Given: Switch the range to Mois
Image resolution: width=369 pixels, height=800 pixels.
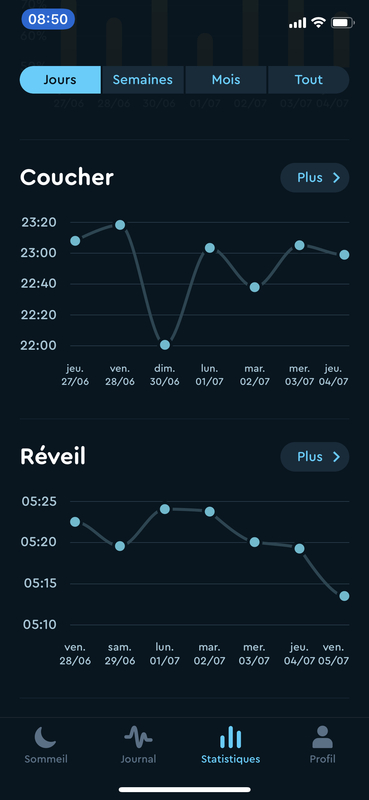Looking at the screenshot, I should coord(226,80).
